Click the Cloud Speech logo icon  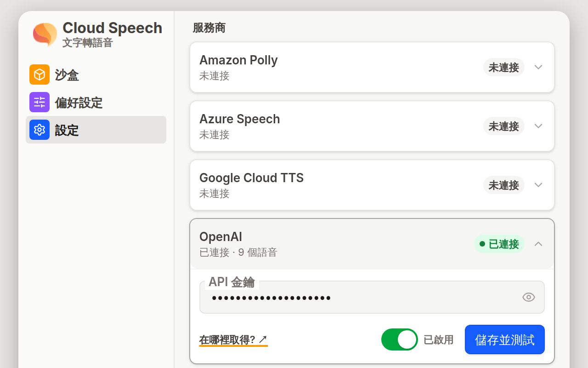[x=45, y=34]
